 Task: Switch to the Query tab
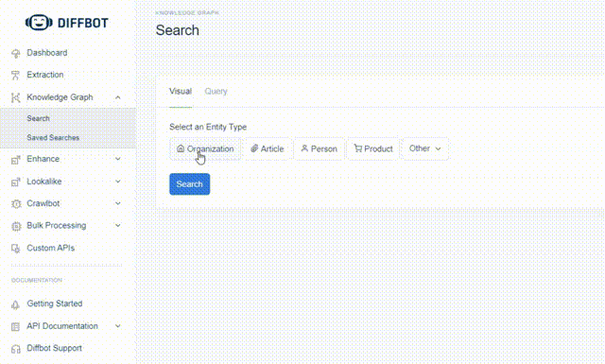[216, 92]
